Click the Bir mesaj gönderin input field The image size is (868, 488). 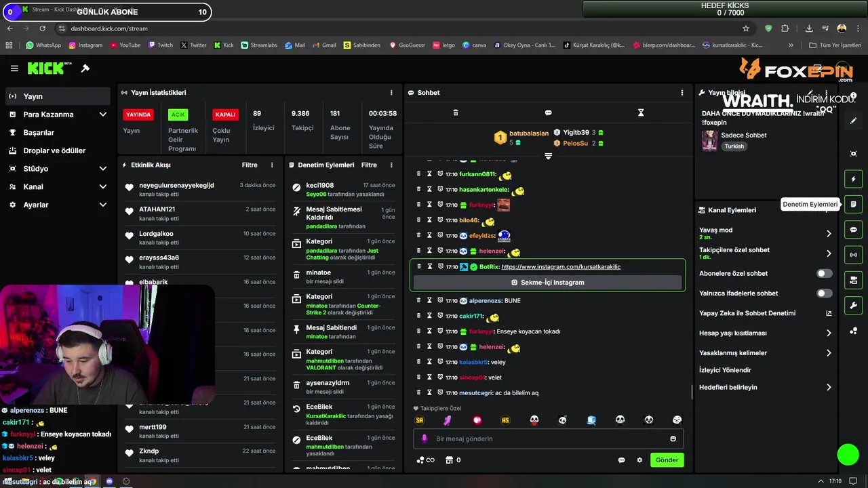click(x=548, y=439)
